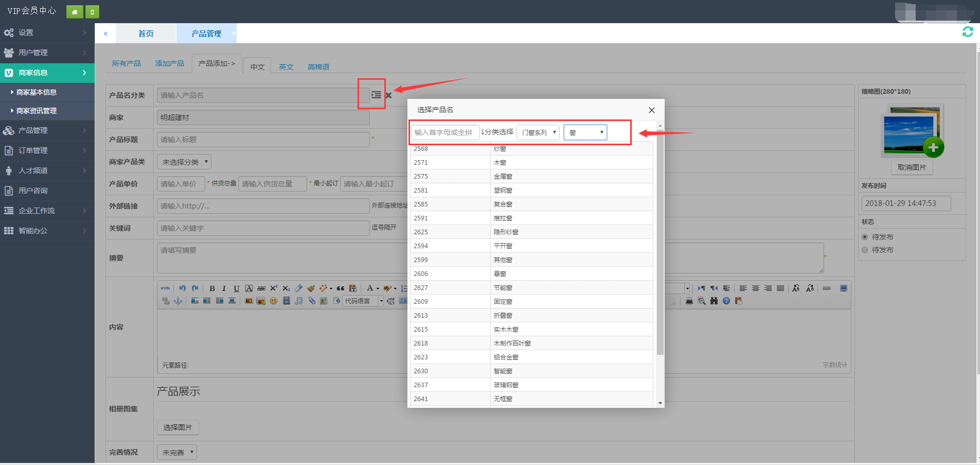980x465 pixels.
Task: Select the first 待发布 radio button
Action: tap(865, 237)
